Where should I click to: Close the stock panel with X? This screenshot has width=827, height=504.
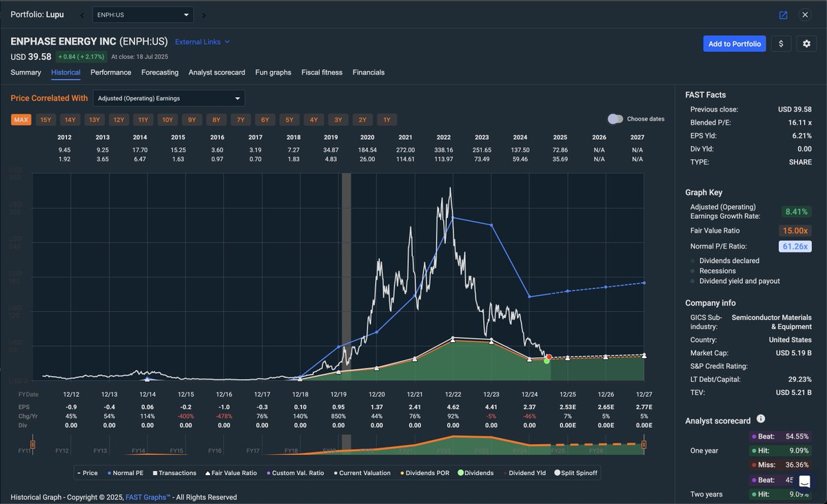coord(804,15)
